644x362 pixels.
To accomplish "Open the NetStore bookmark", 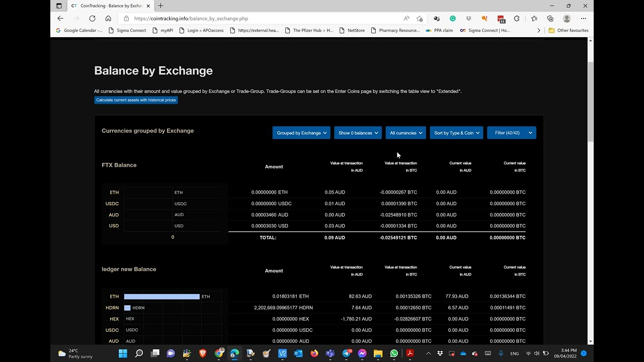I will 352,30.
